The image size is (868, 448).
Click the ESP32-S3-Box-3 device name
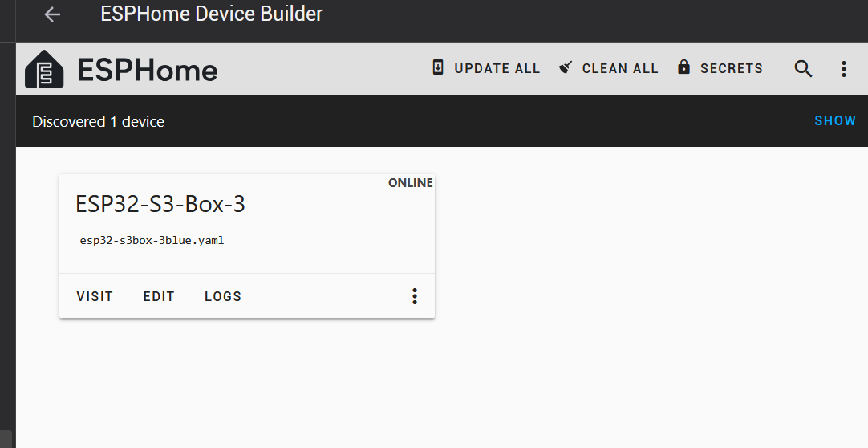tap(160, 205)
